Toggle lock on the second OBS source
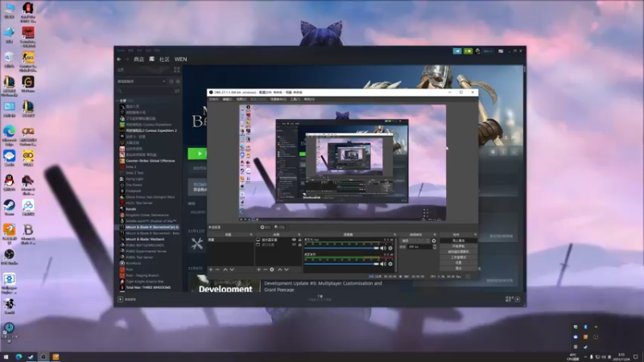The width and height of the screenshot is (644, 362). pos(299,245)
